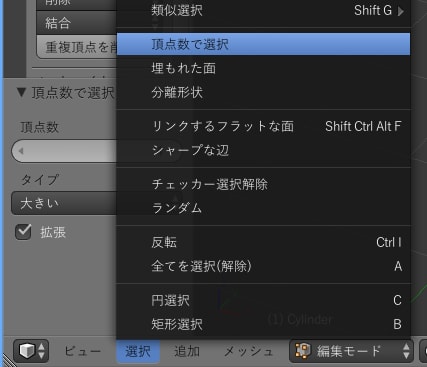
Task: Click the 選択 menu in the header
Action: (138, 351)
